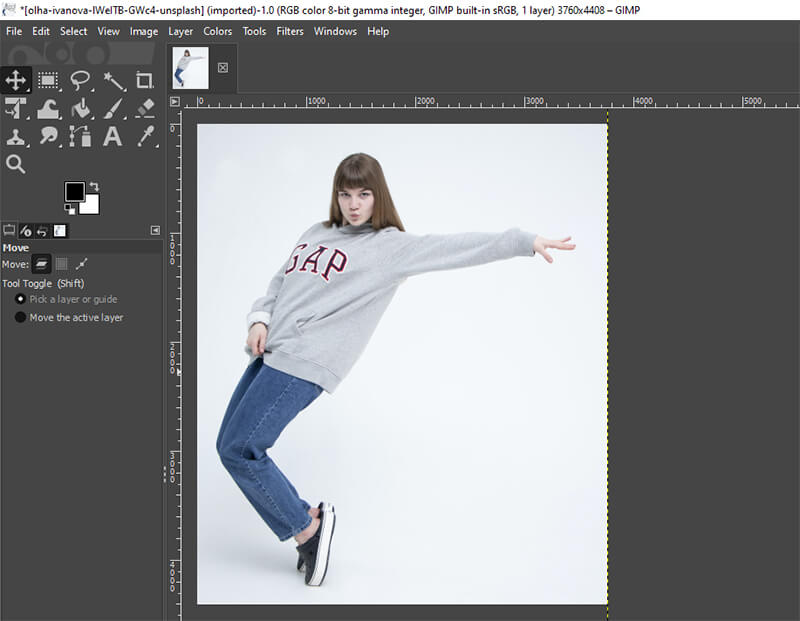Open the Filters menu

[290, 31]
